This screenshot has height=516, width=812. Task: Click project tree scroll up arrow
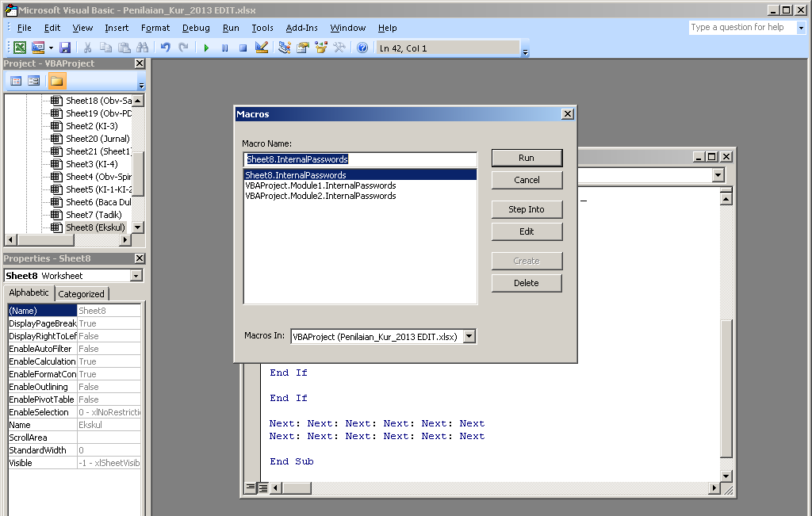click(x=138, y=101)
